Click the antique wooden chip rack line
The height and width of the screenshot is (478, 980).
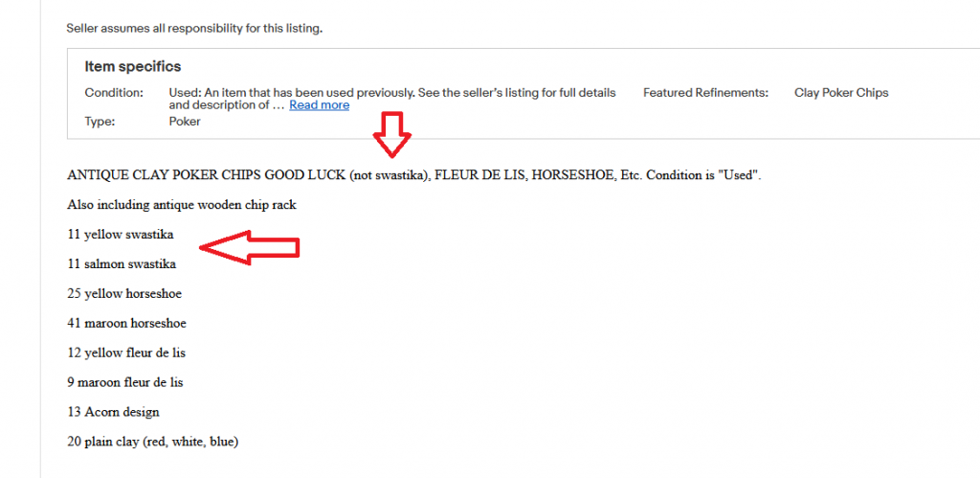[182, 205]
